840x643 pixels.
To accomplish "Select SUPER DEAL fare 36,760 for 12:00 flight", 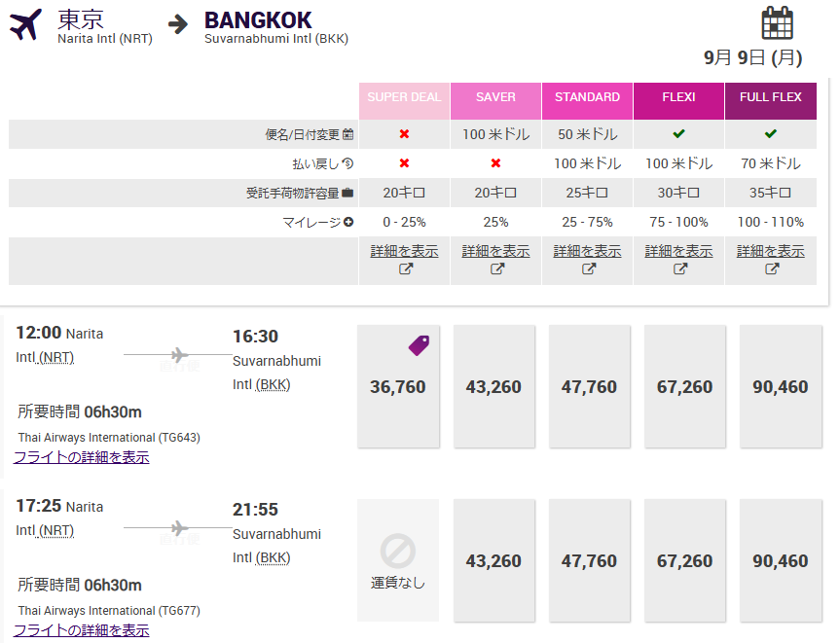I will tap(398, 386).
